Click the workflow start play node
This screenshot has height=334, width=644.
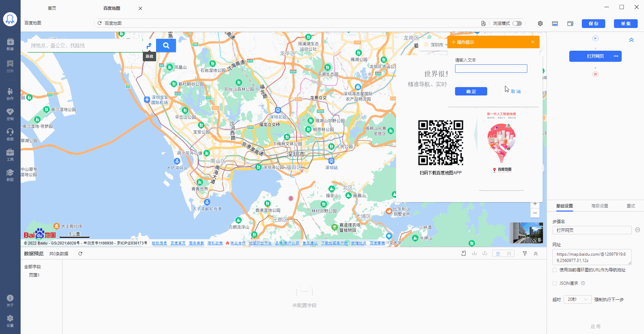(x=595, y=38)
